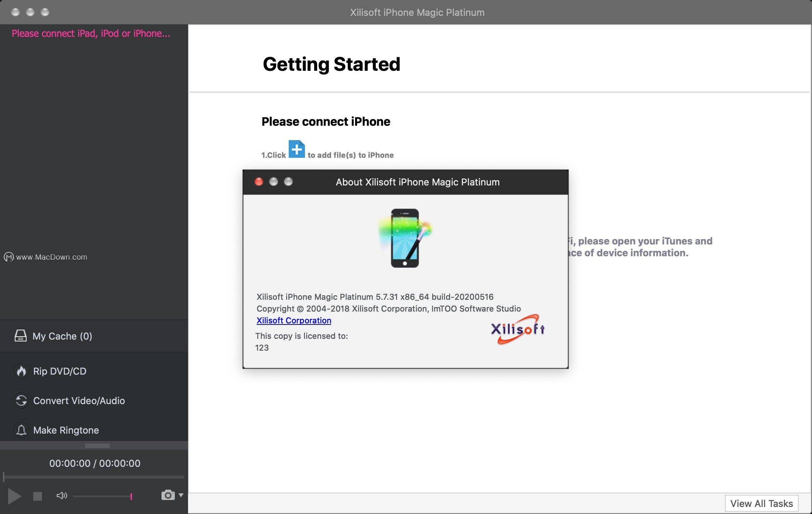Click the Rip DVD/CD flame icon

click(21, 371)
